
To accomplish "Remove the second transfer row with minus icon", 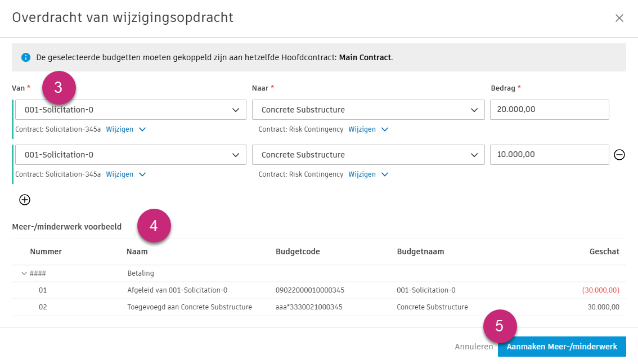I will point(619,154).
